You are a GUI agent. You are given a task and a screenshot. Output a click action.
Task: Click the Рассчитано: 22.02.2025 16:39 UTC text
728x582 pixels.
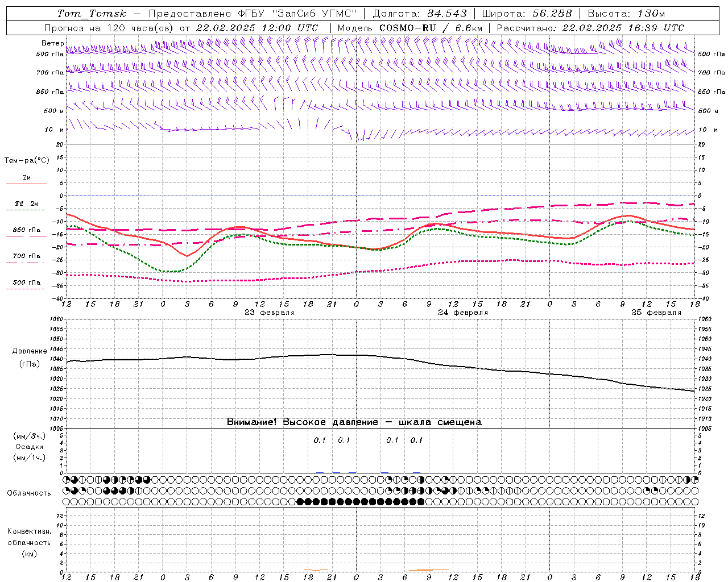[x=590, y=28]
